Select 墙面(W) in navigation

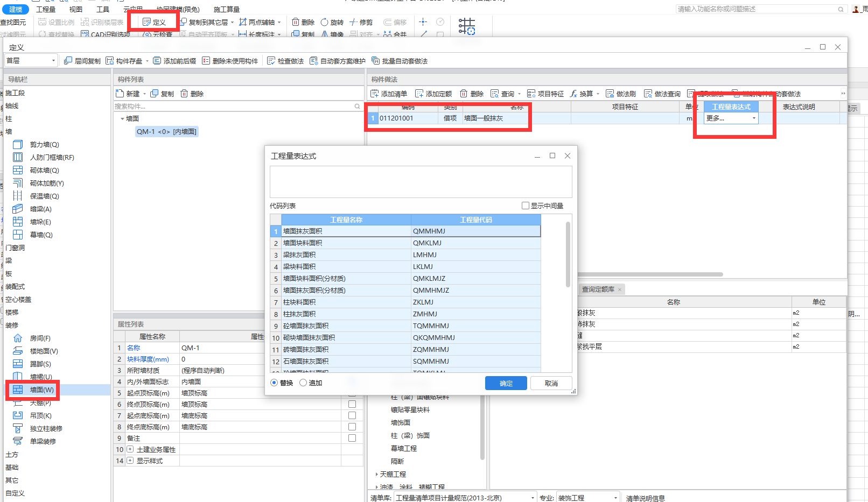(33, 390)
